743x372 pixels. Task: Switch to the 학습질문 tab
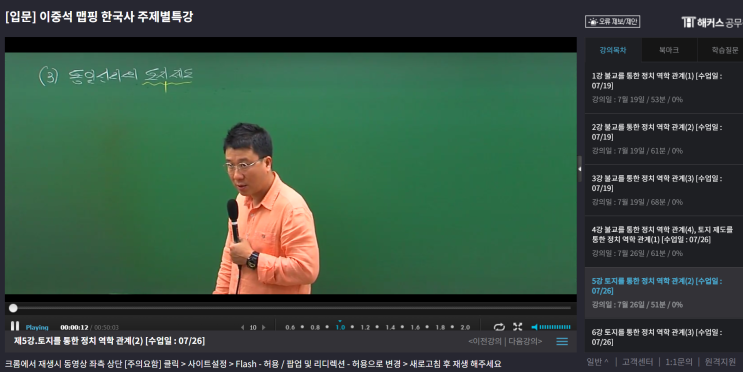click(720, 50)
